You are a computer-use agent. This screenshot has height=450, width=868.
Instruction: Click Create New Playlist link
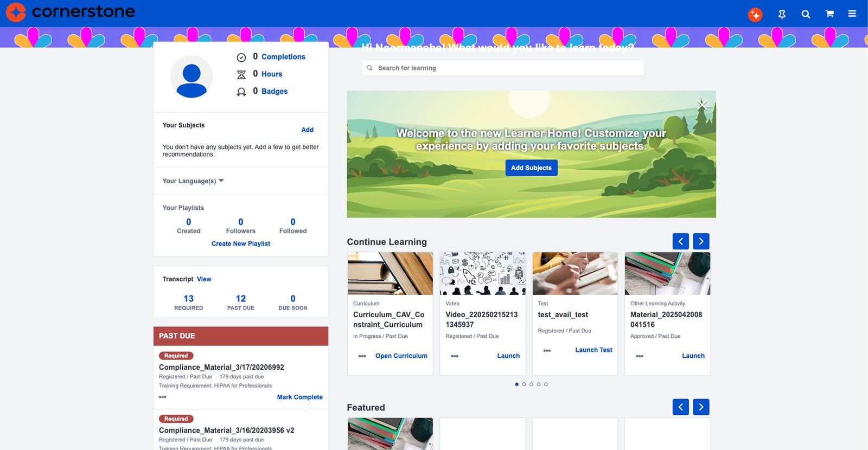tap(241, 244)
